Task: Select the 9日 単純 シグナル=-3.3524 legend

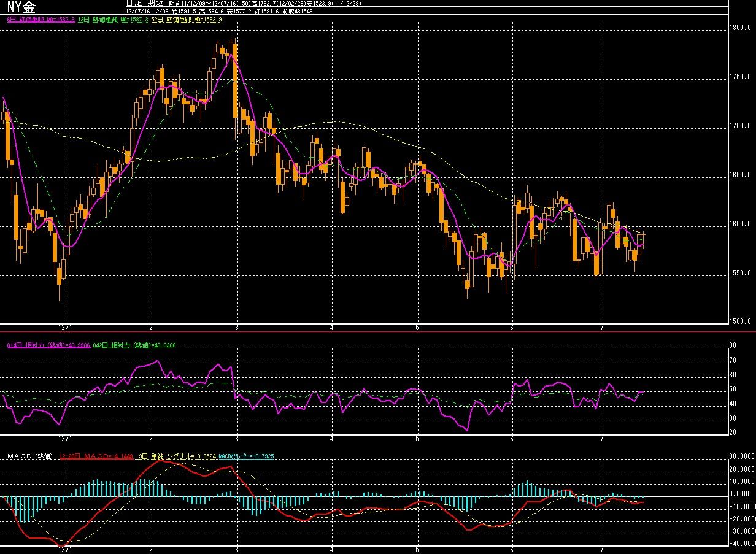Action: [x=177, y=456]
